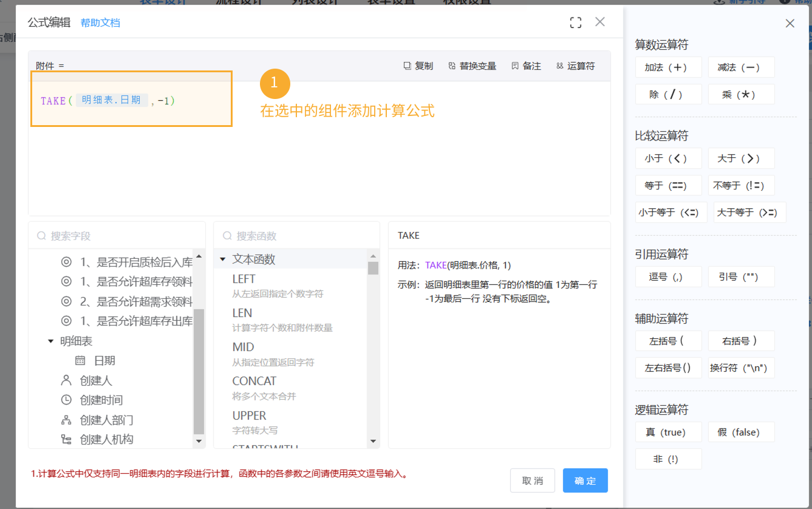Insert 大于 (>) operator

click(741, 158)
